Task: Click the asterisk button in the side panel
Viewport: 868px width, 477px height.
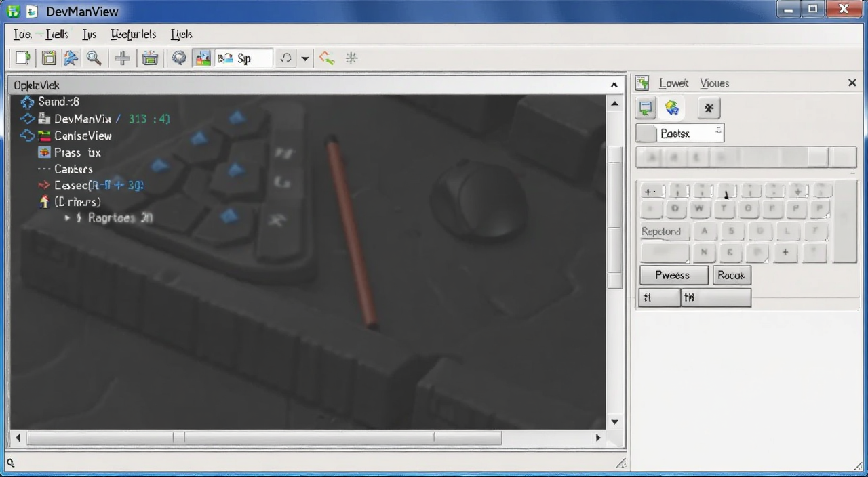Action: 709,108
